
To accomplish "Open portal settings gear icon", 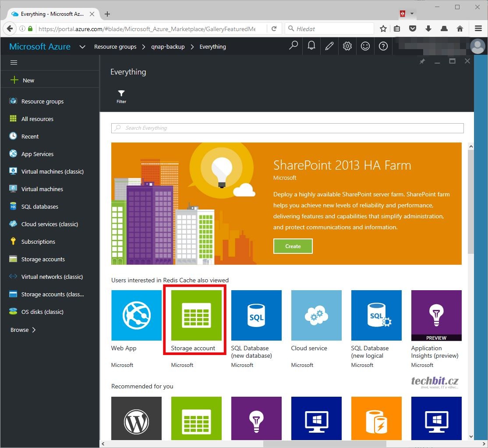I will [347, 46].
